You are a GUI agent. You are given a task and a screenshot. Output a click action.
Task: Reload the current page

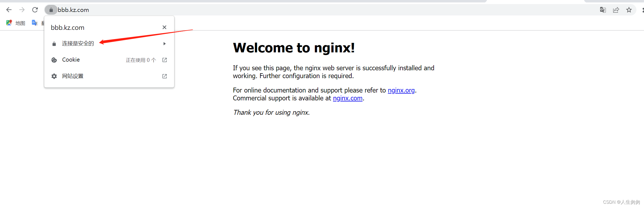point(35,10)
